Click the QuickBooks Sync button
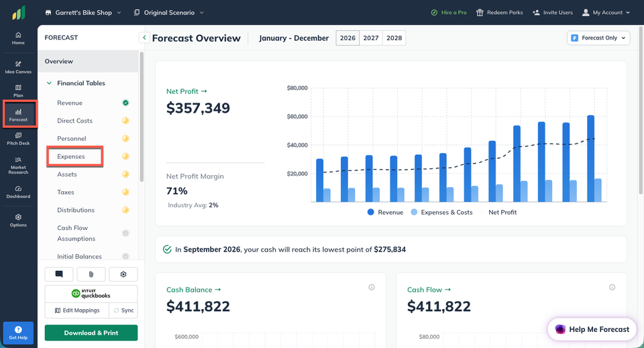 (x=123, y=310)
